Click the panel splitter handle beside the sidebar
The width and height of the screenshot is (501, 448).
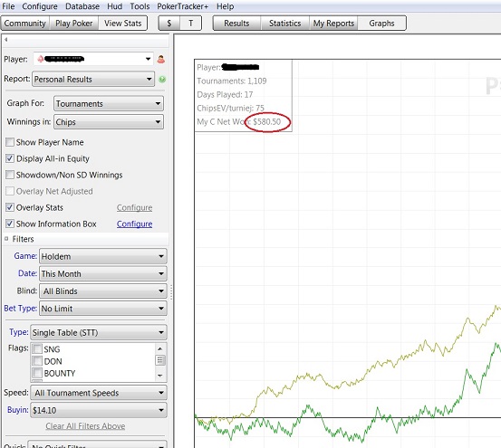[x=171, y=292]
